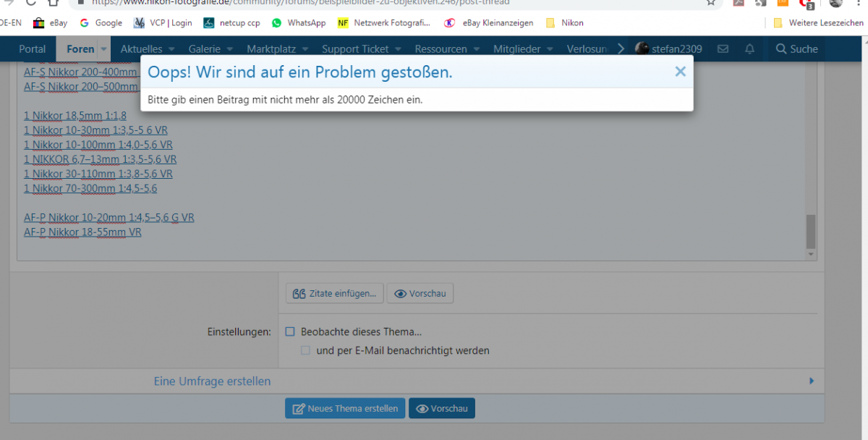Open the Verlosung nav item
This screenshot has height=440, width=868.
[x=587, y=49]
